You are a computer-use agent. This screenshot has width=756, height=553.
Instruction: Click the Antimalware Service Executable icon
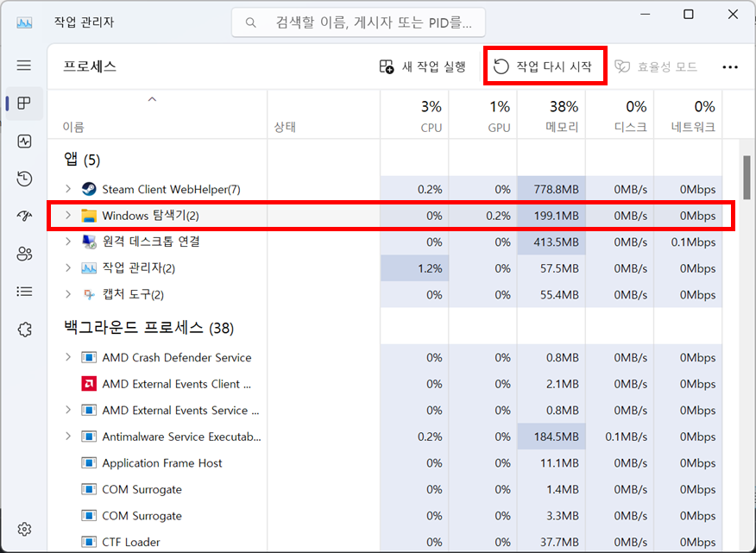coord(89,437)
